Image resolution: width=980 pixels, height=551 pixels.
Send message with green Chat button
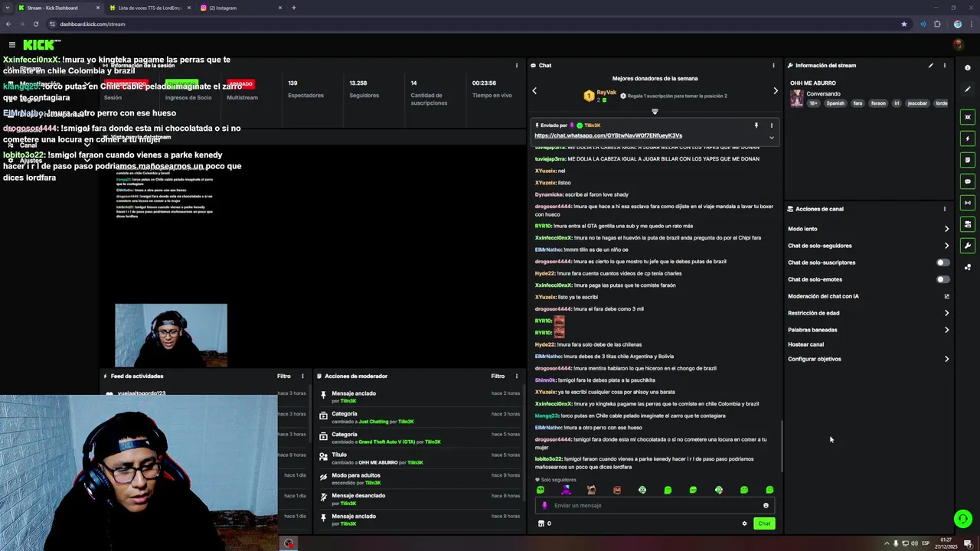click(764, 523)
